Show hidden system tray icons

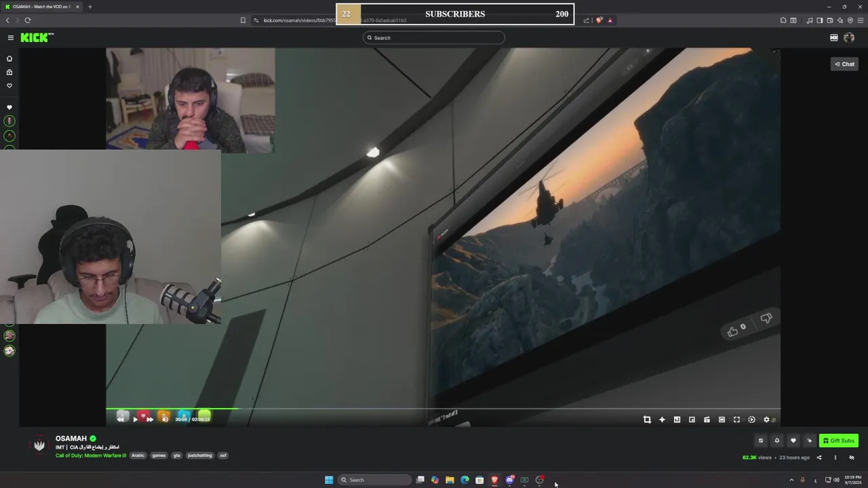tap(791, 480)
